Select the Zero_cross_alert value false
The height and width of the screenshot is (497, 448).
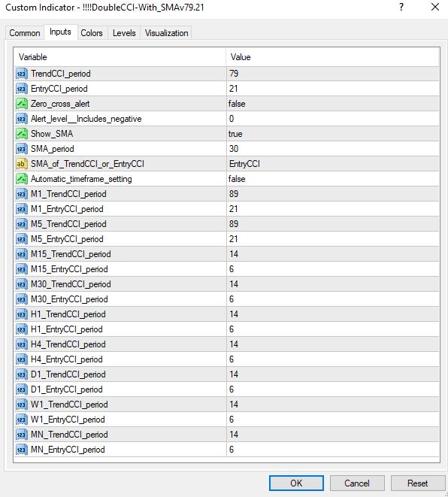pyautogui.click(x=237, y=104)
